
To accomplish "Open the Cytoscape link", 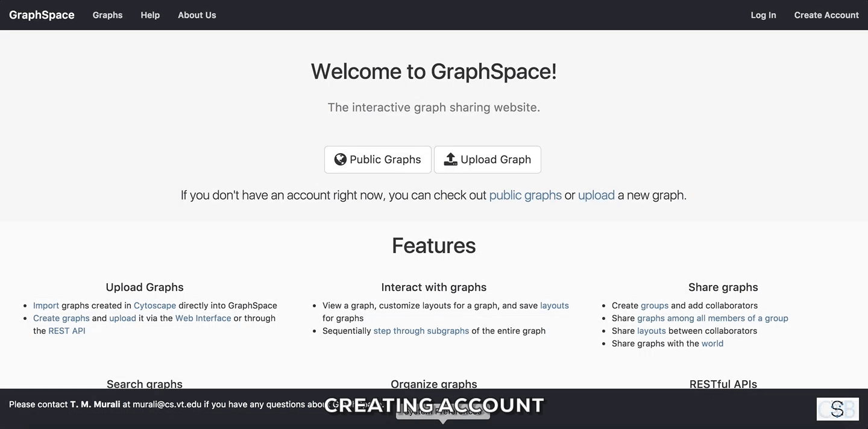I will click(155, 305).
